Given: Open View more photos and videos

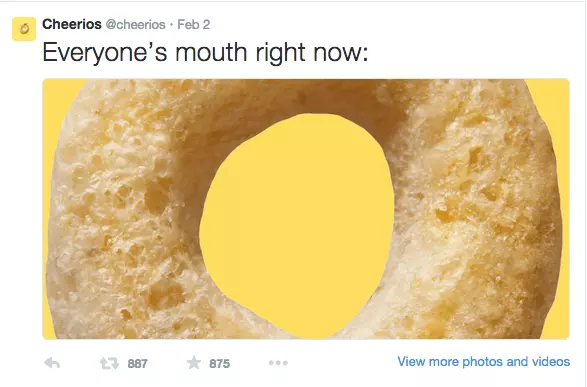Looking at the screenshot, I should [x=484, y=362].
